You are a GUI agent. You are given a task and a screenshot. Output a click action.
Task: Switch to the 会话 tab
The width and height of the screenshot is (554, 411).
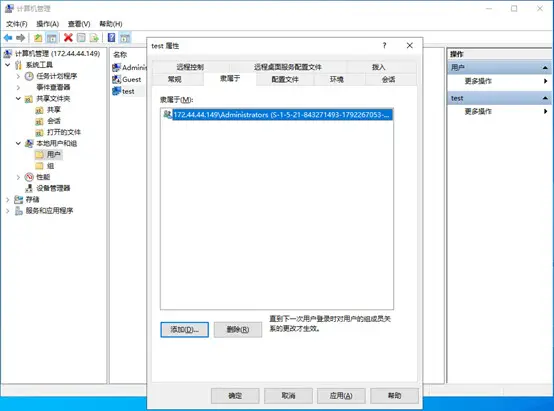pyautogui.click(x=388, y=79)
